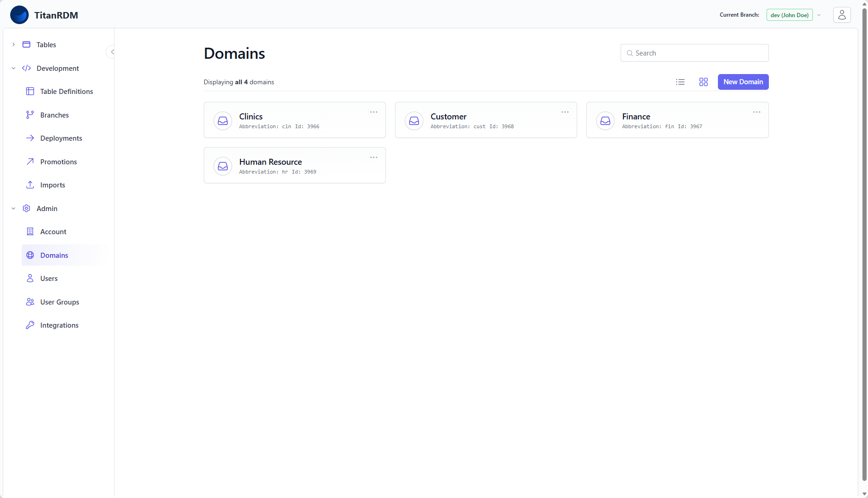
Task: Open Deployments page
Action: [x=61, y=138]
